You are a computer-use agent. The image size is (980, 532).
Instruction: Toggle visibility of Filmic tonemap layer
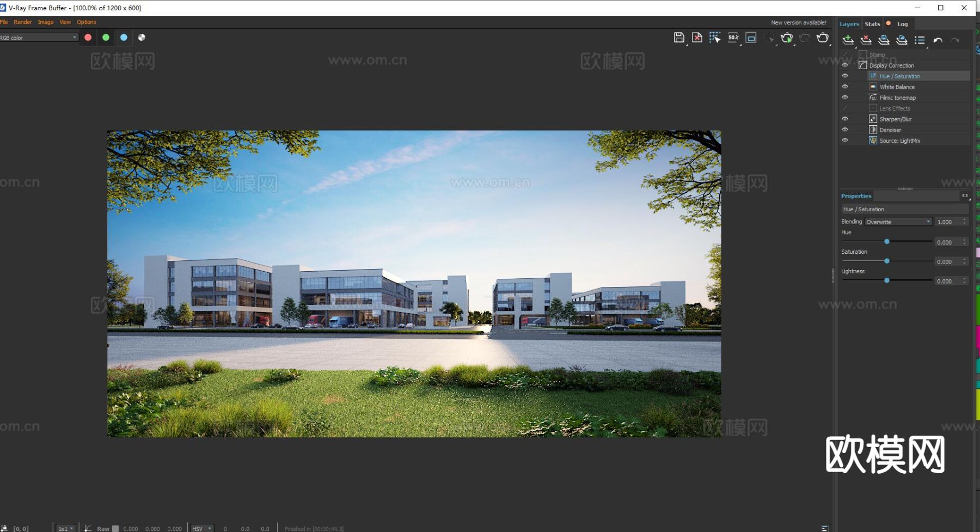[x=845, y=97]
